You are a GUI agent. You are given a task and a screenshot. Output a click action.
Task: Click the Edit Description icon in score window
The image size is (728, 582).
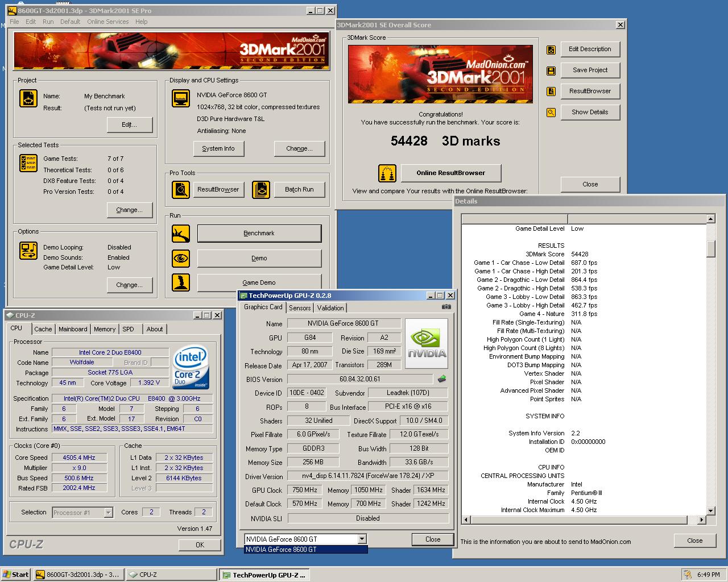pyautogui.click(x=551, y=49)
